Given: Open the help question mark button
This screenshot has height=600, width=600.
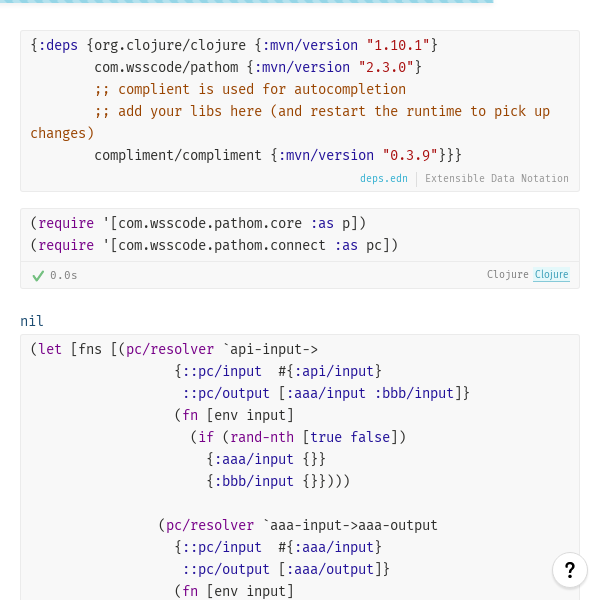Looking at the screenshot, I should click(569, 570).
